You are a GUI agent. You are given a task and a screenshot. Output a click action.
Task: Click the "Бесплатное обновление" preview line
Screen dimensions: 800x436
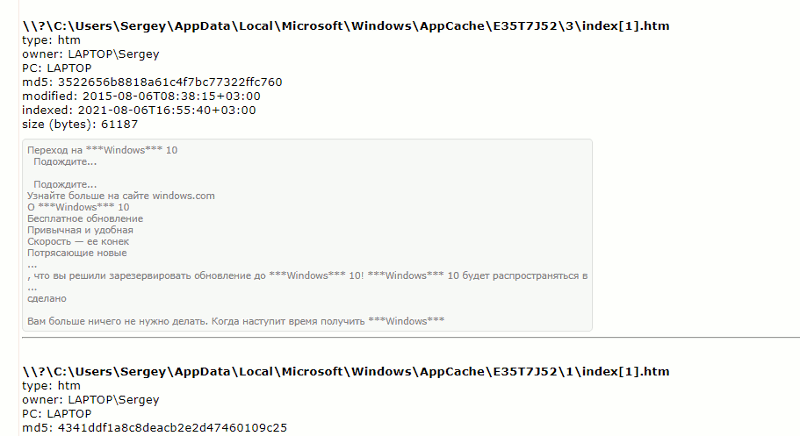84,218
